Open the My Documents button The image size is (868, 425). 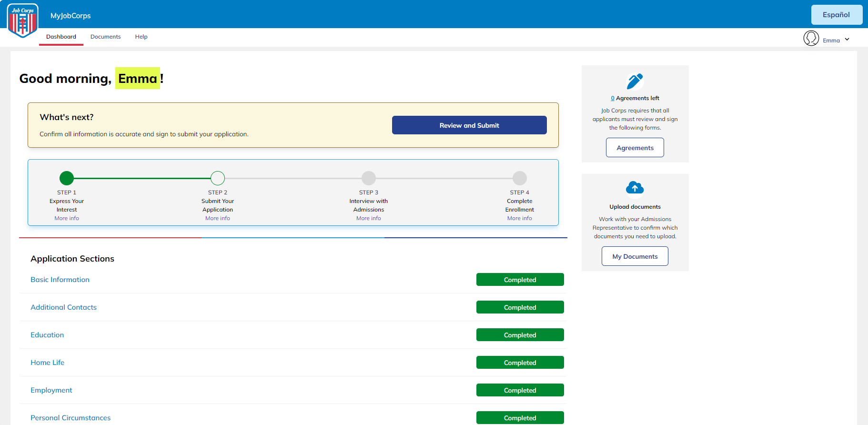pos(635,256)
